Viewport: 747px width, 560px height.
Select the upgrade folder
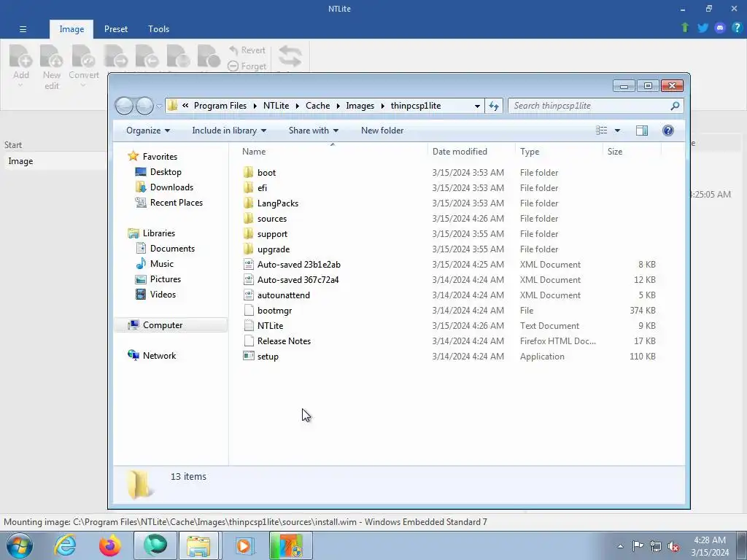point(266,249)
